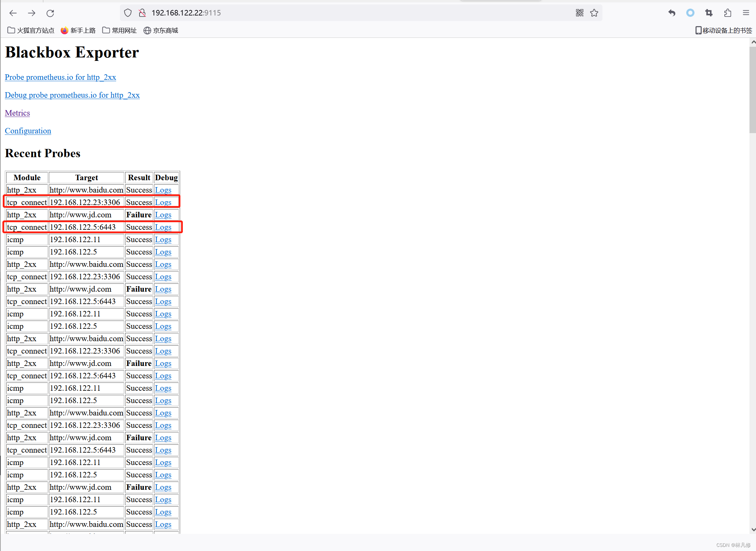Click scrollbar up arrow

[x=753, y=42]
